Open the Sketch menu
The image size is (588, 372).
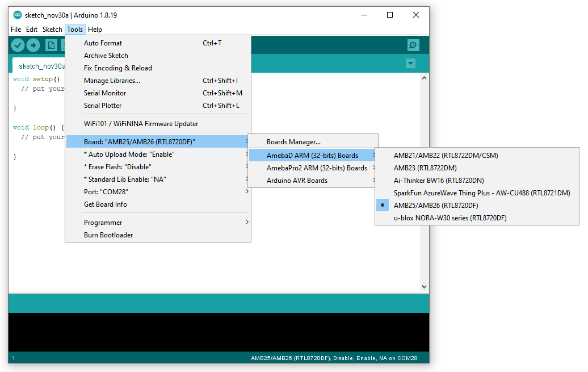click(x=52, y=30)
